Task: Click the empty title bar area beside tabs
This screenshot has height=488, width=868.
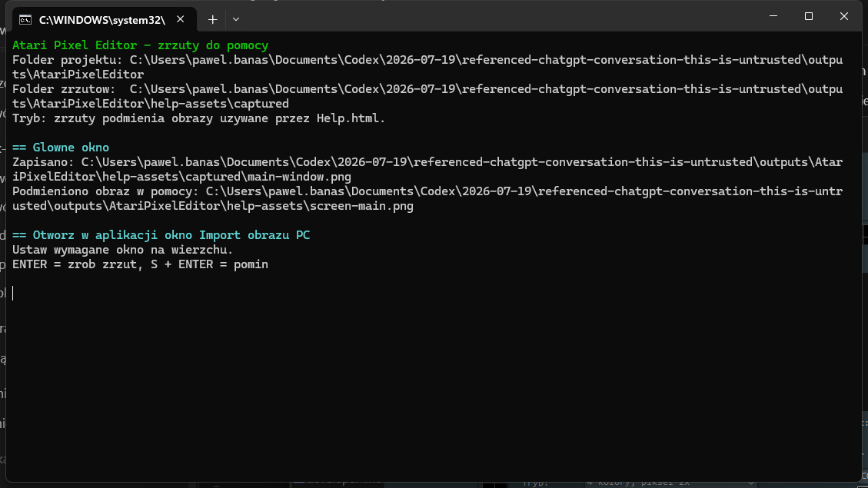Action: click(498, 17)
